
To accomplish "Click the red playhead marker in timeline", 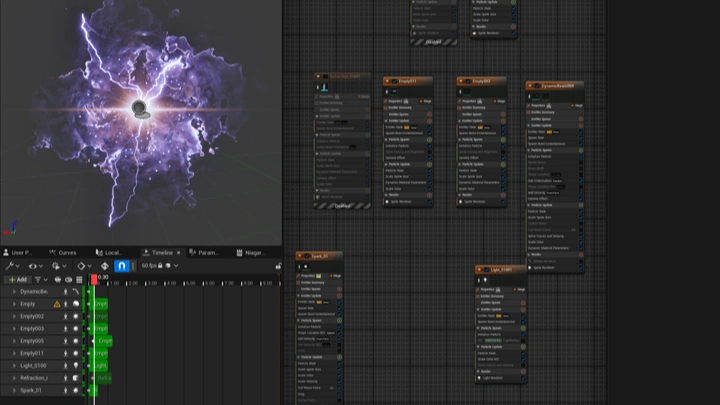I will point(94,279).
